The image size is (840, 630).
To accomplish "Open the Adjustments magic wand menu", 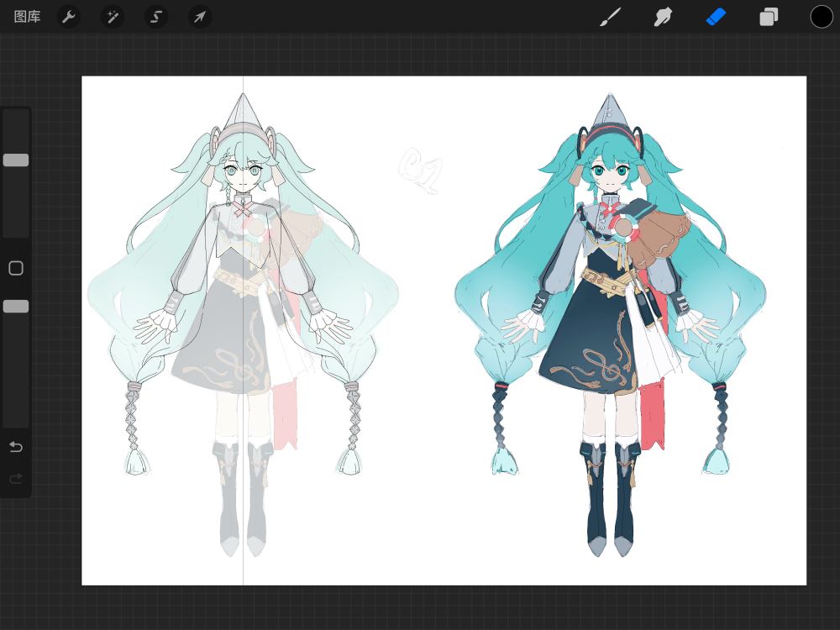I will tap(113, 17).
